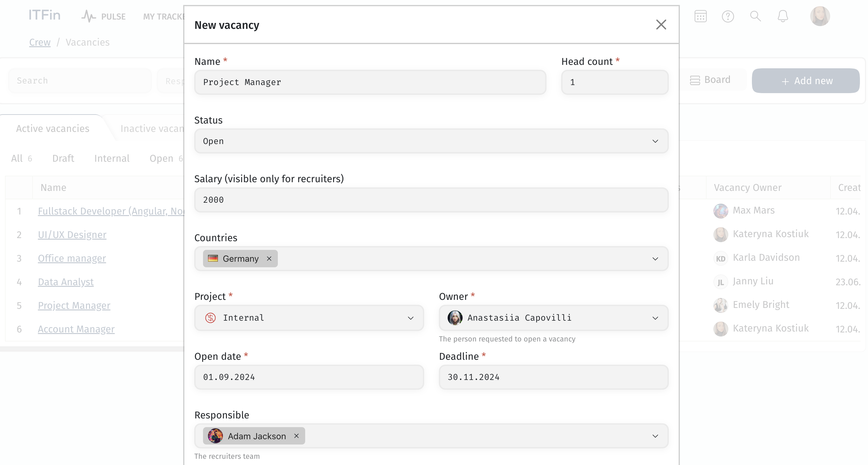Open the Project dropdown

[309, 318]
